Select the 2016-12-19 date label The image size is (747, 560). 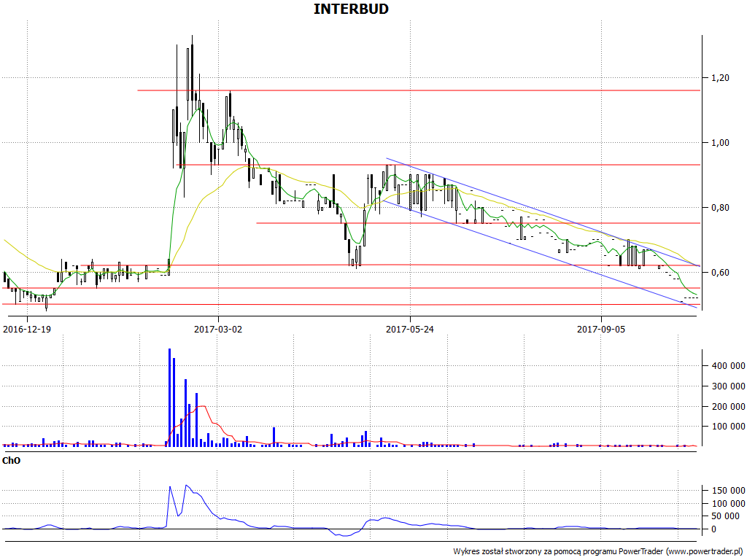[27, 329]
